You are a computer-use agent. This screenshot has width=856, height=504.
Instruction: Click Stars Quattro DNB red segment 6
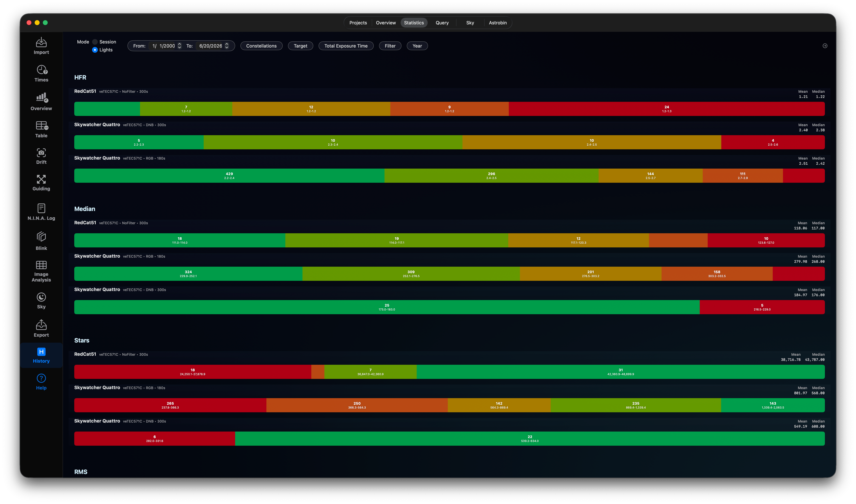click(155, 438)
